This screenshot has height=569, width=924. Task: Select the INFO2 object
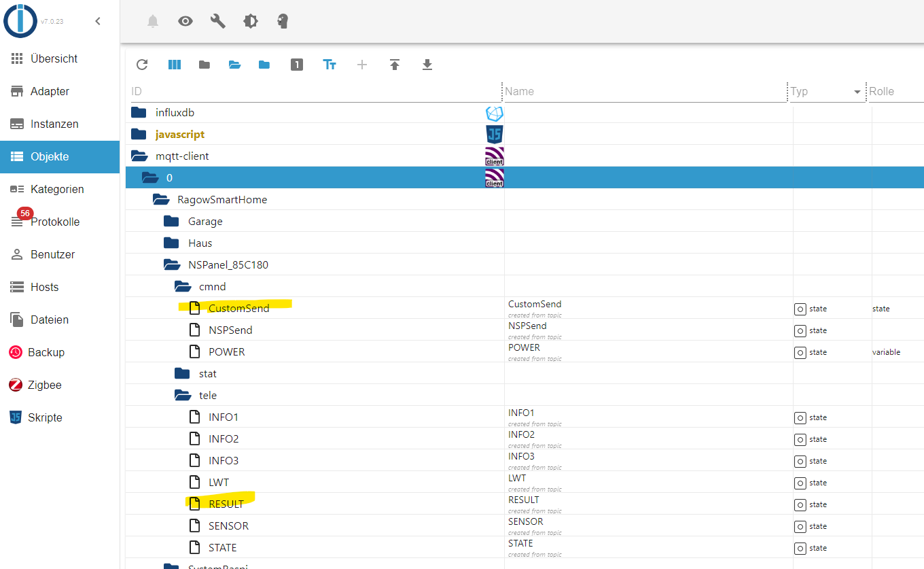coord(224,438)
